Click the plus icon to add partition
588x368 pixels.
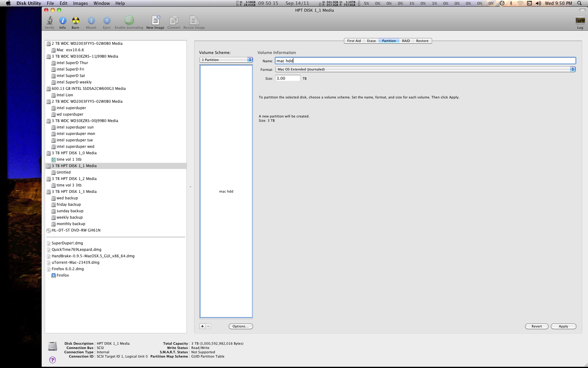[202, 326]
